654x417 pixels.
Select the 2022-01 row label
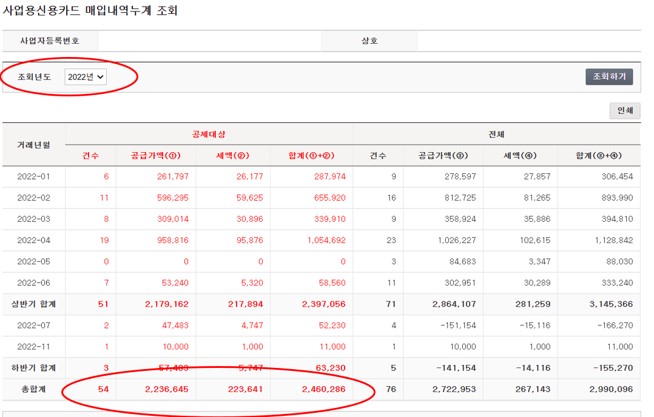tap(33, 176)
